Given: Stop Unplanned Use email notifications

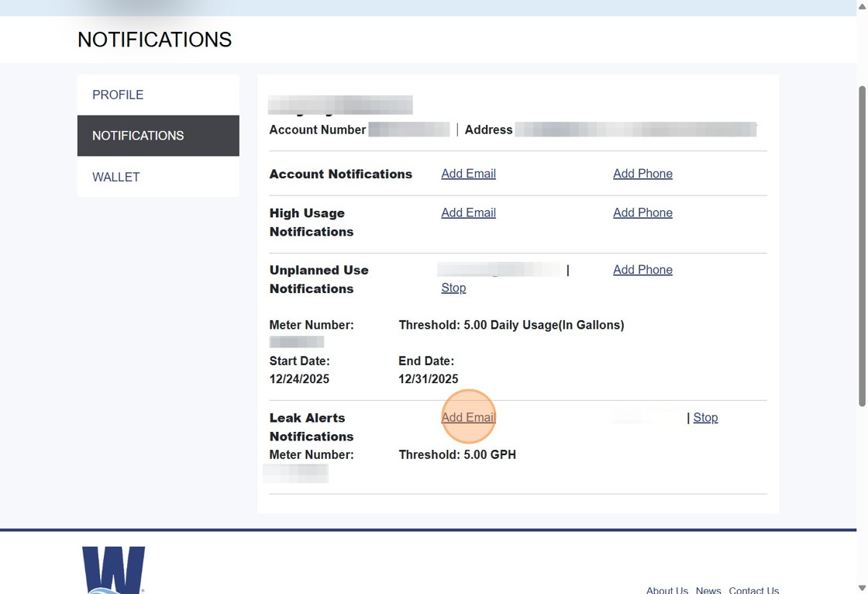Looking at the screenshot, I should (453, 288).
